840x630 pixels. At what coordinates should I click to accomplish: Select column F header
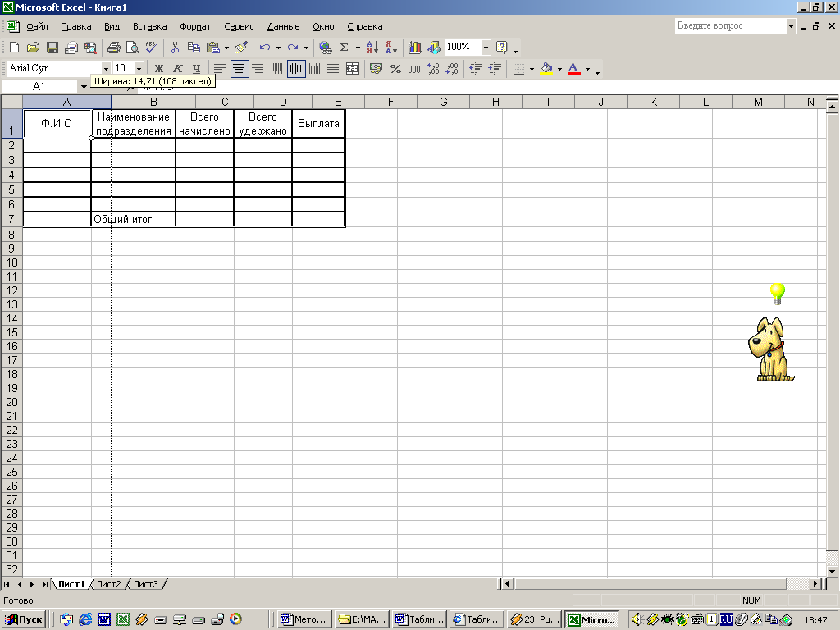click(390, 102)
